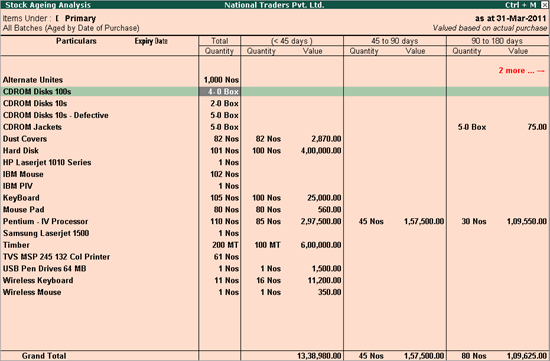Screen dimensions: 550x361
Task: Open Pentium - IV Processor item
Action: (45, 221)
